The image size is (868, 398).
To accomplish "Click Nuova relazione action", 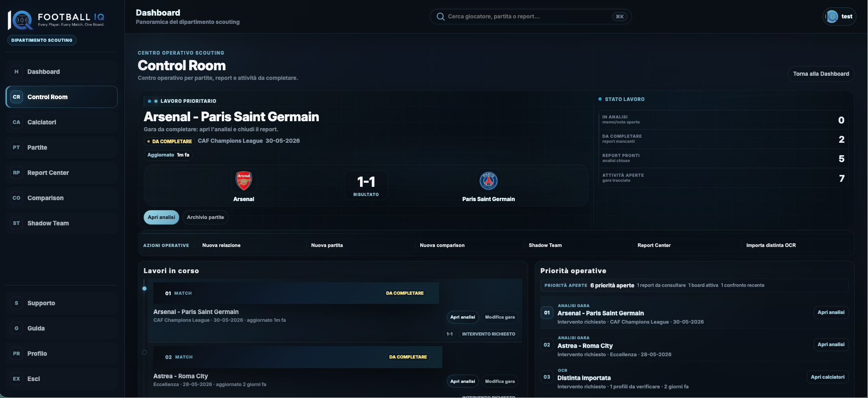I will [x=252, y=245].
